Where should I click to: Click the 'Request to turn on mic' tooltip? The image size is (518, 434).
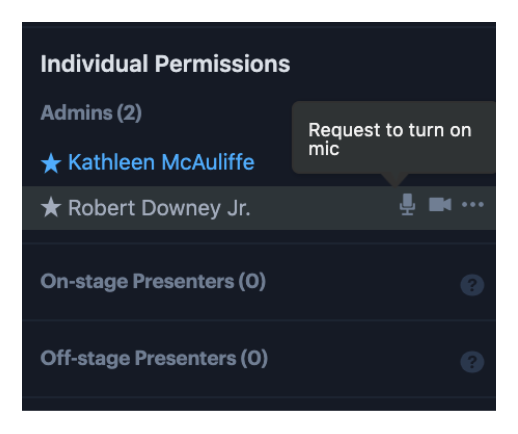(394, 137)
